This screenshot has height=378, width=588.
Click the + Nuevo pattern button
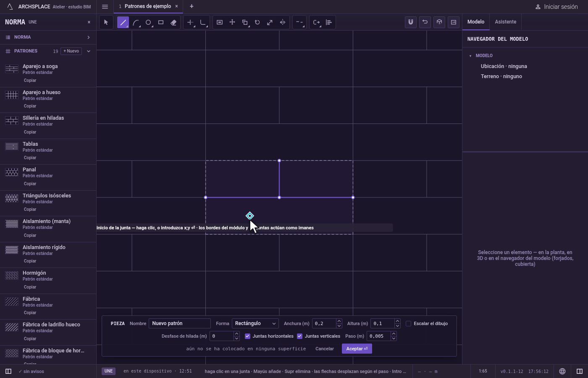pyautogui.click(x=71, y=51)
